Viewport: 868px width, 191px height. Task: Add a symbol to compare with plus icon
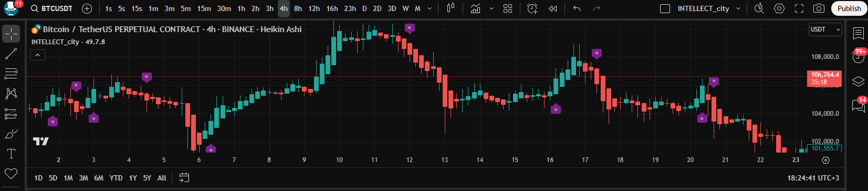click(87, 8)
